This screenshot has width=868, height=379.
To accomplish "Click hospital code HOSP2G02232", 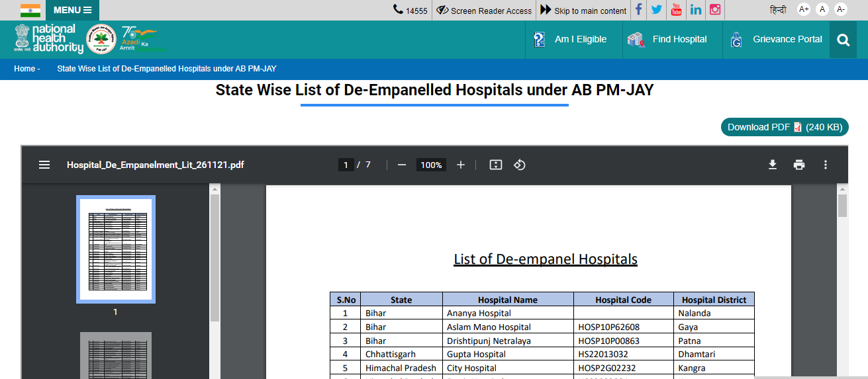I will [x=608, y=368].
